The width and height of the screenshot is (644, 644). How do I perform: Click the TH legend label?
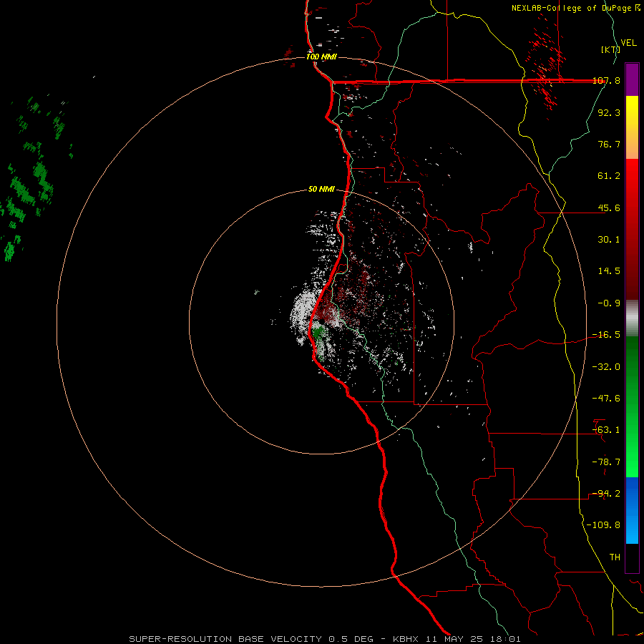[x=615, y=557]
